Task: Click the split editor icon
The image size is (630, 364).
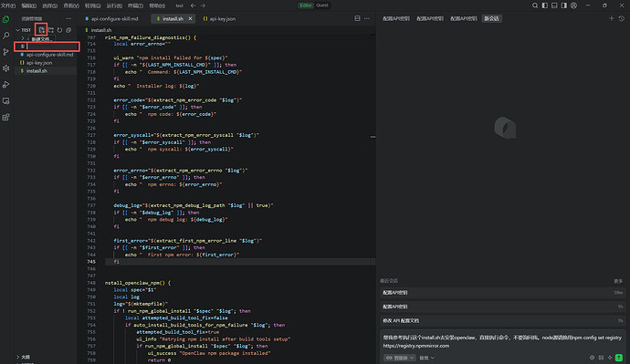Action: 357,18
